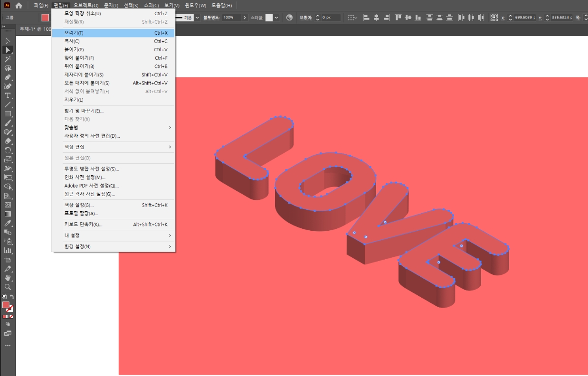This screenshot has width=588, height=376.
Task: Open the 파일(F) menu
Action: click(x=41, y=5)
